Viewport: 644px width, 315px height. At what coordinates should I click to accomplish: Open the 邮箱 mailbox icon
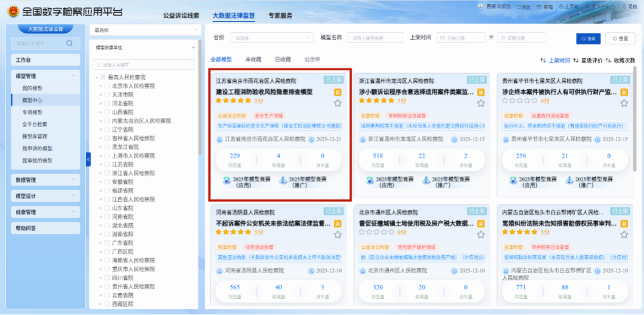point(539,7)
